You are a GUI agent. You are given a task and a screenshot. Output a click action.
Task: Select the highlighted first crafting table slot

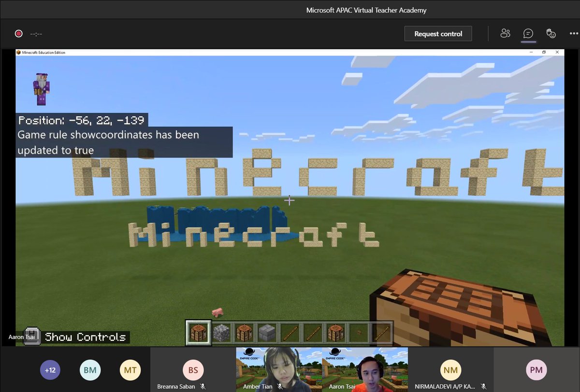(x=199, y=333)
